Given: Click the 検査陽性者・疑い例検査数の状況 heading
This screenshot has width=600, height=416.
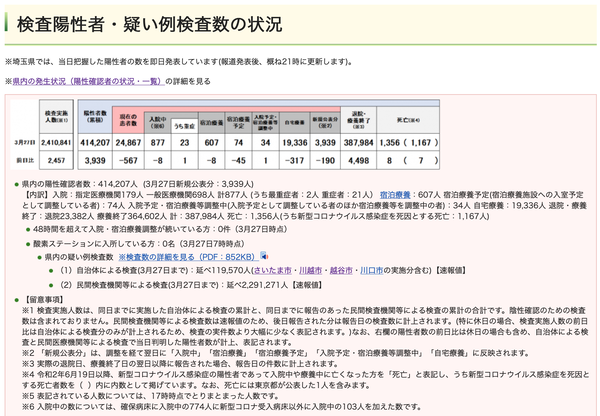Looking at the screenshot, I should pos(150,24).
